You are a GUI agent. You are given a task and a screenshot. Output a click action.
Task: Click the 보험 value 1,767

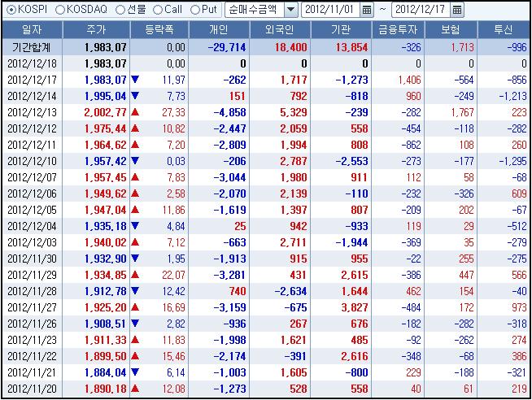click(462, 112)
